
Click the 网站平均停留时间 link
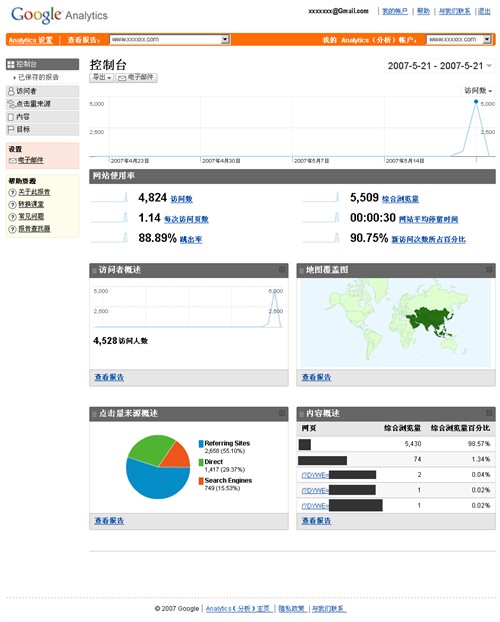tap(428, 219)
